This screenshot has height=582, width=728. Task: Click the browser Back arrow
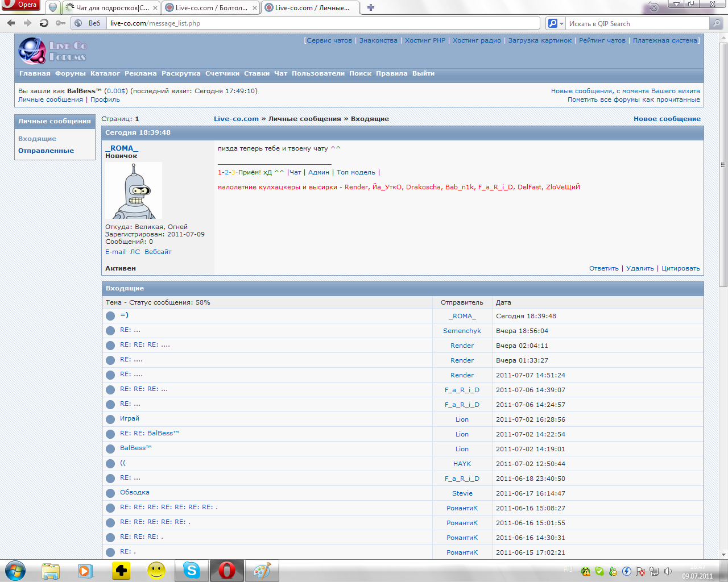[11, 23]
